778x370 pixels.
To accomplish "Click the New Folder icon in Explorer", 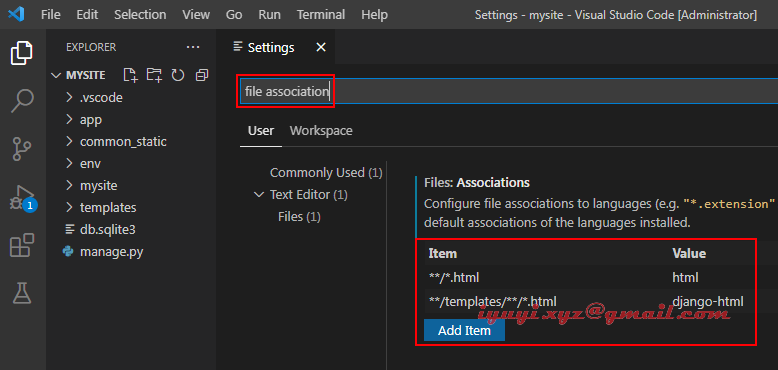I will coord(154,75).
